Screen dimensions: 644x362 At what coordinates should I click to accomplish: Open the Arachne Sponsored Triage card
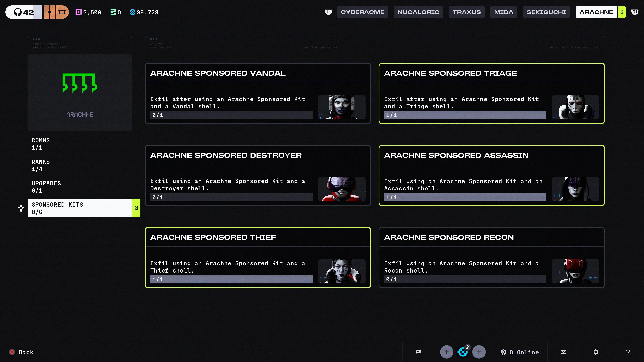click(492, 93)
